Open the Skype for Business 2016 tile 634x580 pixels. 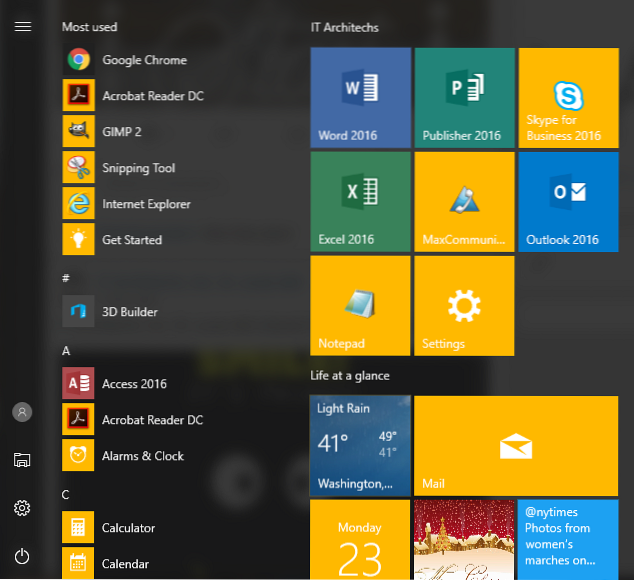(568, 98)
